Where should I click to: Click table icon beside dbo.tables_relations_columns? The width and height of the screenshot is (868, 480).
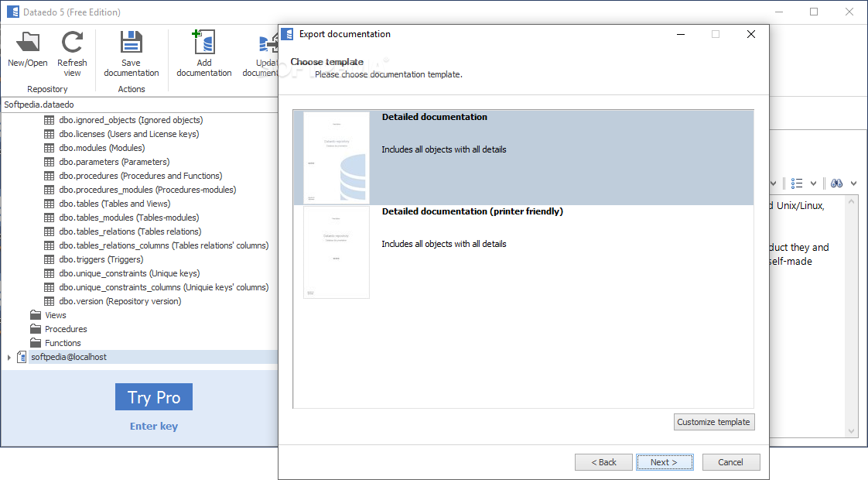[x=50, y=245]
